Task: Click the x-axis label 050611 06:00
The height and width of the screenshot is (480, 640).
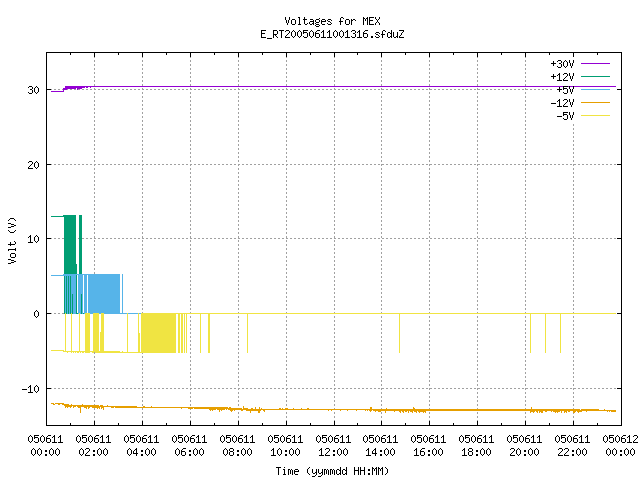Action: click(189, 446)
